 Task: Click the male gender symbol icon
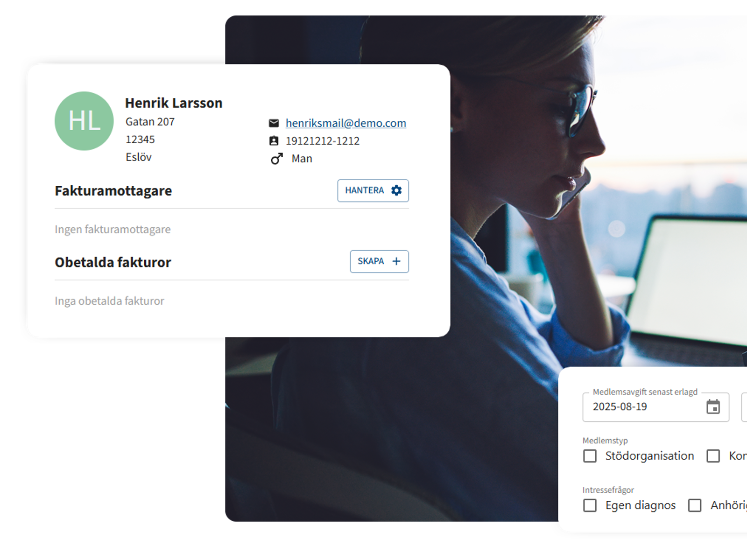[276, 159]
